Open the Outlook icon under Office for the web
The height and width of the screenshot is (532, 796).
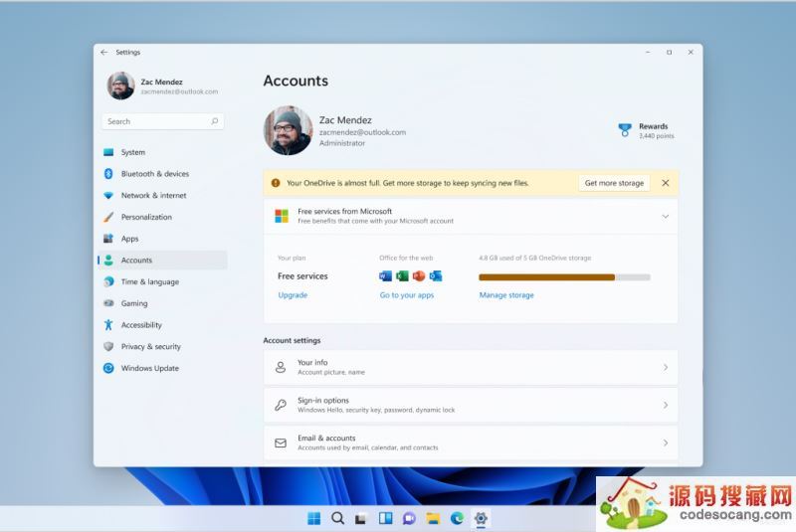[435, 276]
